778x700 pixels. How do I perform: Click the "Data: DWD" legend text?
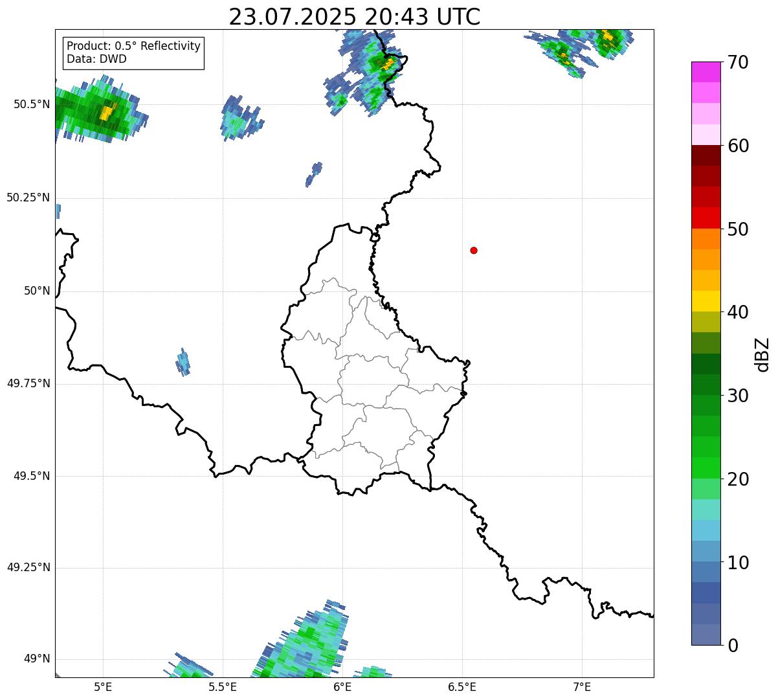coord(96,59)
